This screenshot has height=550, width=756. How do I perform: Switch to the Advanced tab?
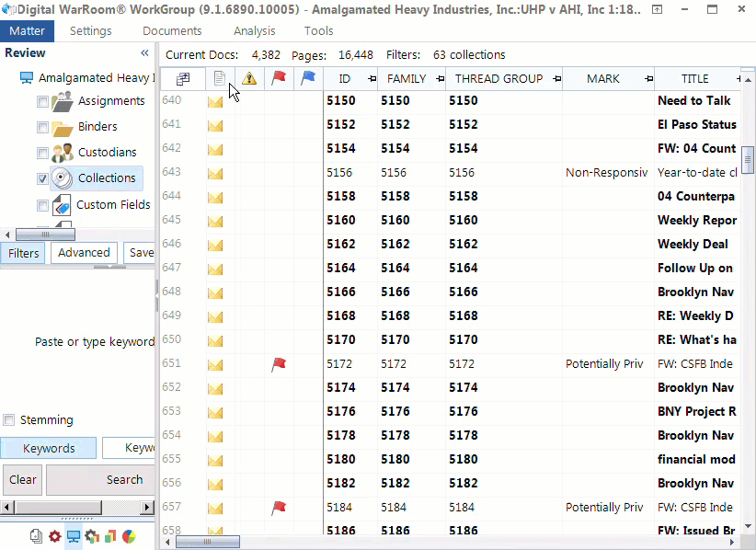point(84,253)
